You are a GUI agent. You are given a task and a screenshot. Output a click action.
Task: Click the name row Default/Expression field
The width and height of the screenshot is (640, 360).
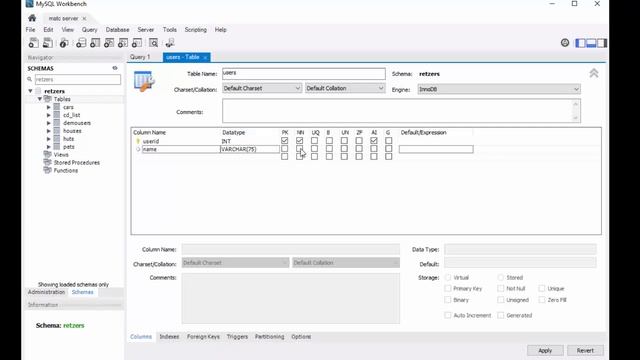click(436, 149)
